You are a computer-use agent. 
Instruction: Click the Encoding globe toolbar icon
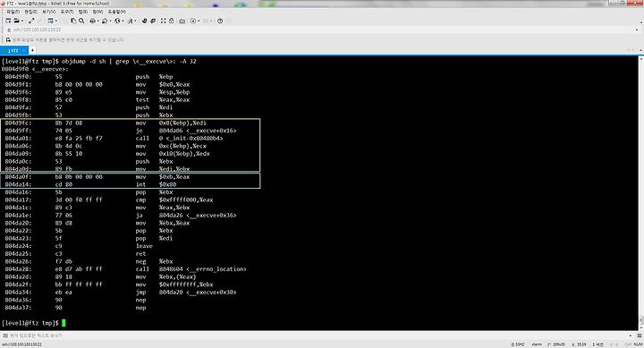click(x=117, y=21)
